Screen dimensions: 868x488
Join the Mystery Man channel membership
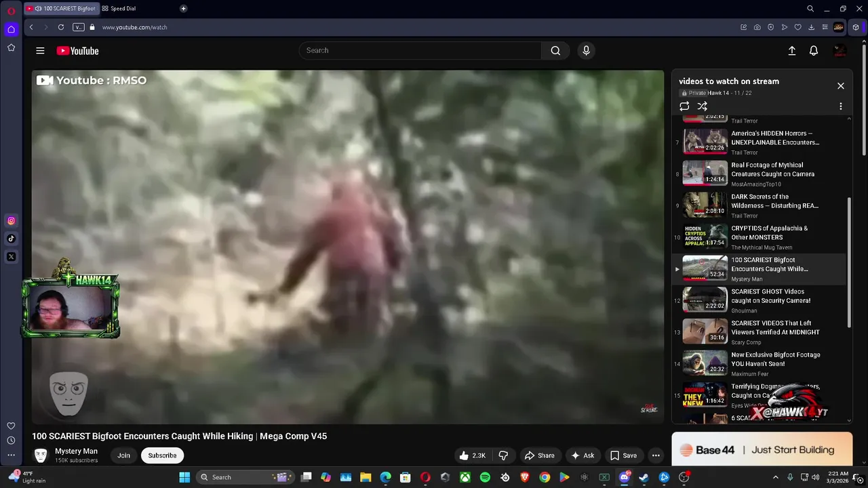coord(123,455)
